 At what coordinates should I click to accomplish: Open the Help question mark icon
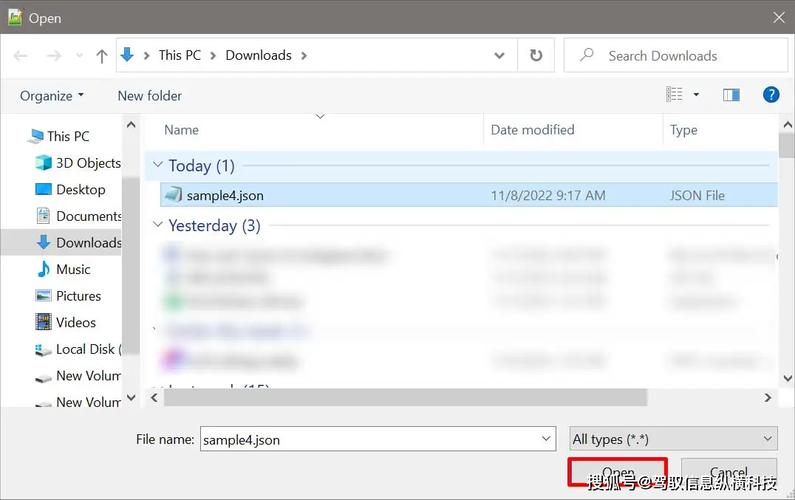coord(770,95)
